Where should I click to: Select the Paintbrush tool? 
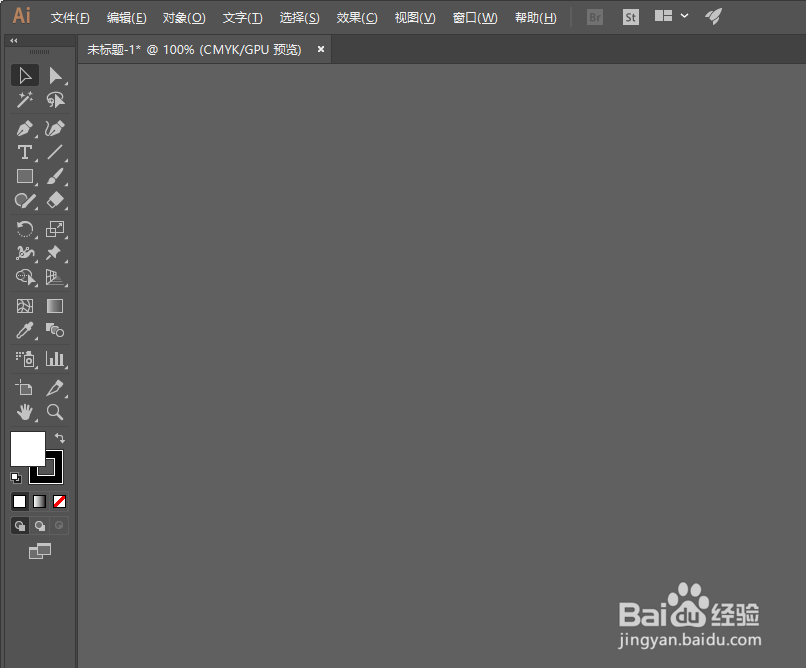tap(55, 176)
